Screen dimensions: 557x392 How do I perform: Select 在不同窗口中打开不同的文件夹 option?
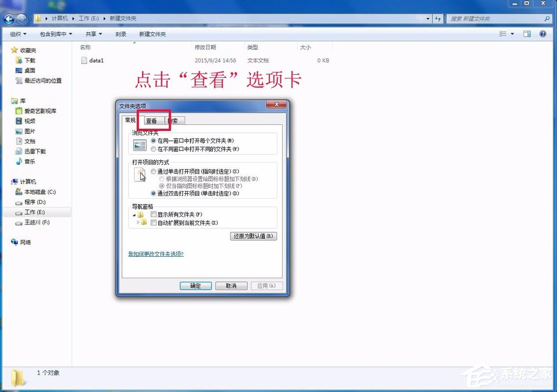click(x=154, y=149)
